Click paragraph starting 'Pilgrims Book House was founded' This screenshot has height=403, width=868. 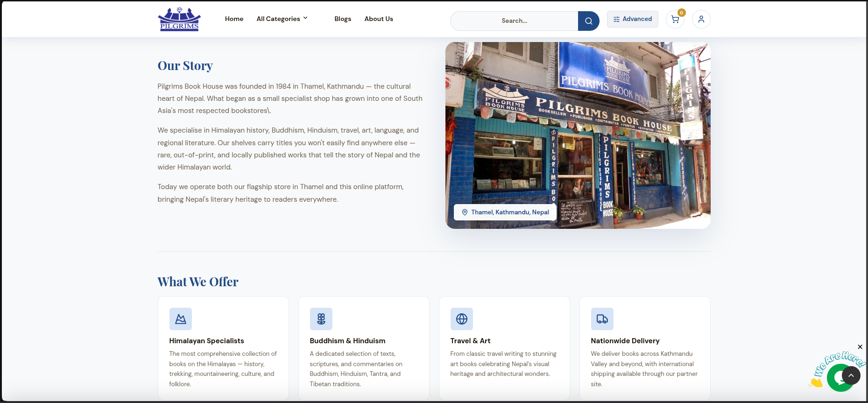tap(290, 99)
